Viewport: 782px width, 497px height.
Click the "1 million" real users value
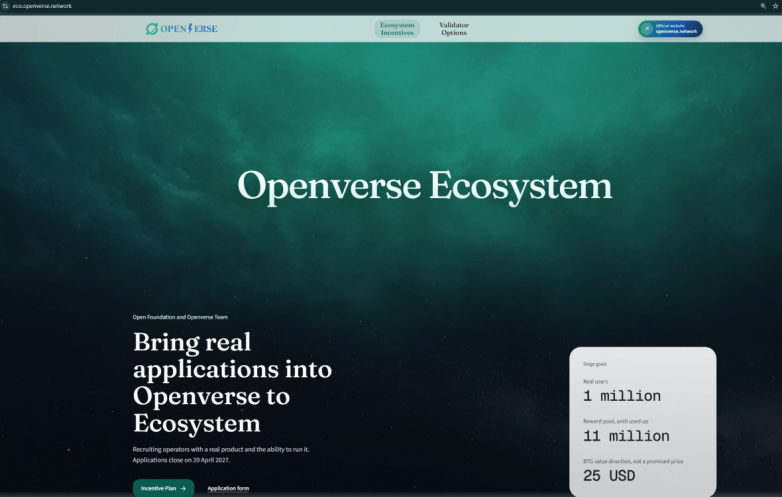pos(622,396)
